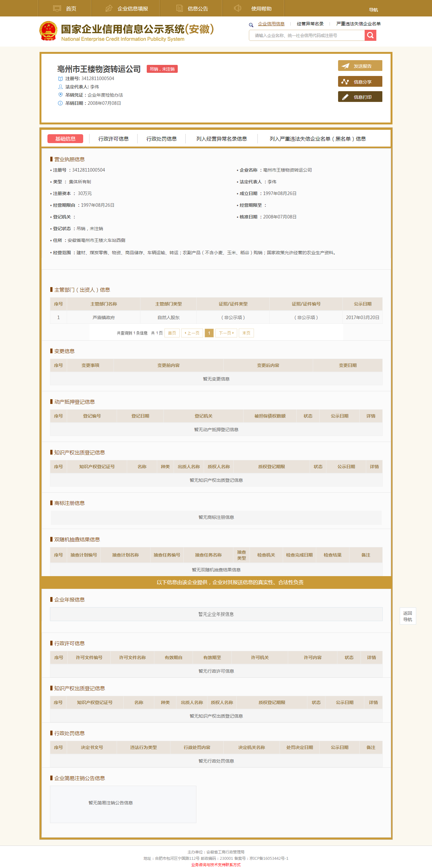
Task: Switch to the 行政处罚信息 tab
Action: click(x=162, y=139)
